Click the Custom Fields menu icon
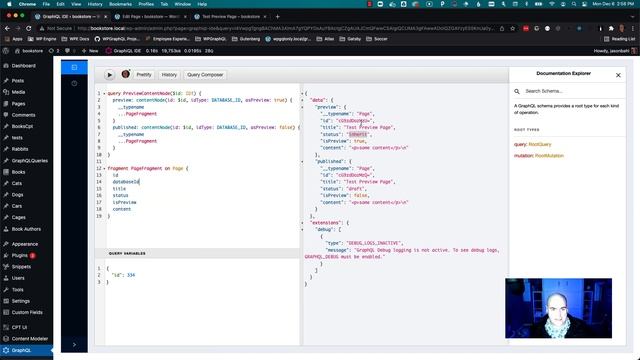 (x=6, y=312)
